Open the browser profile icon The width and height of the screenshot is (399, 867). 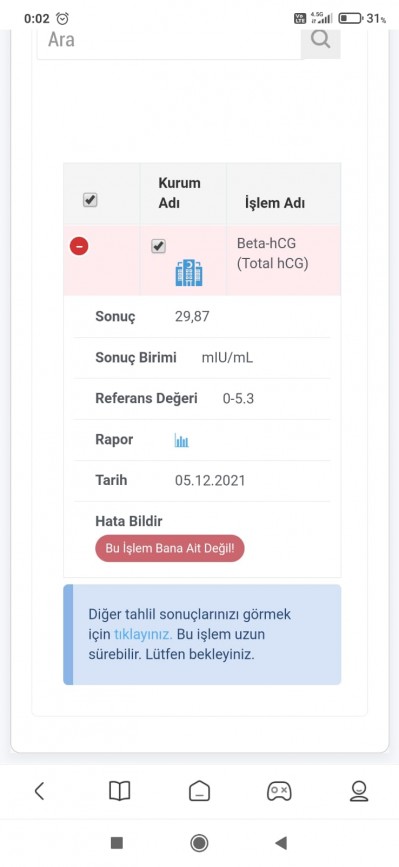359,791
